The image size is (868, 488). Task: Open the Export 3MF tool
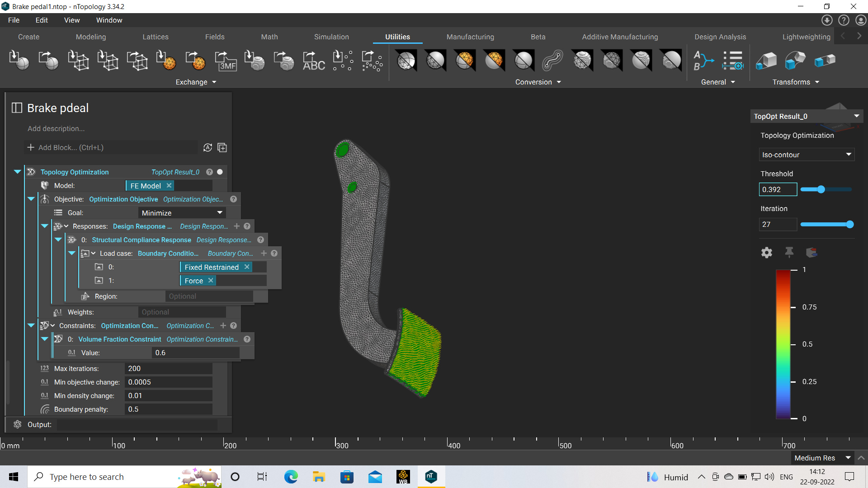pos(226,61)
